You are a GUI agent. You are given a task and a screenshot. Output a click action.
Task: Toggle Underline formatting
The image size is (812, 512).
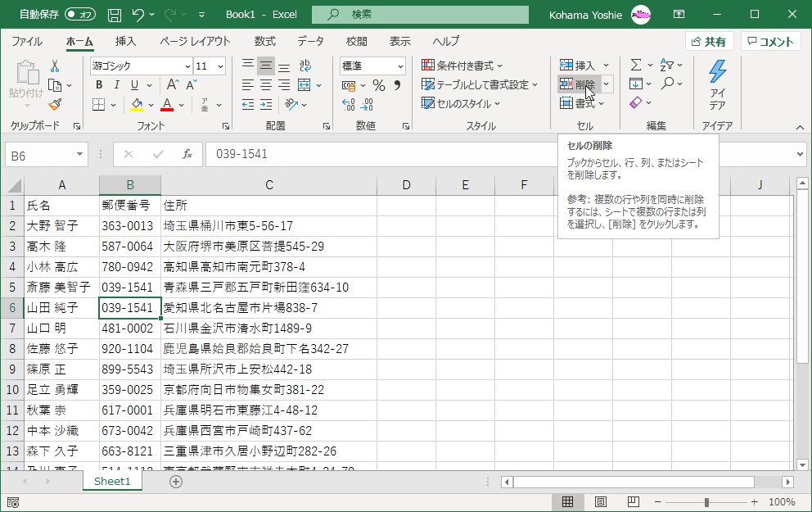click(134, 85)
